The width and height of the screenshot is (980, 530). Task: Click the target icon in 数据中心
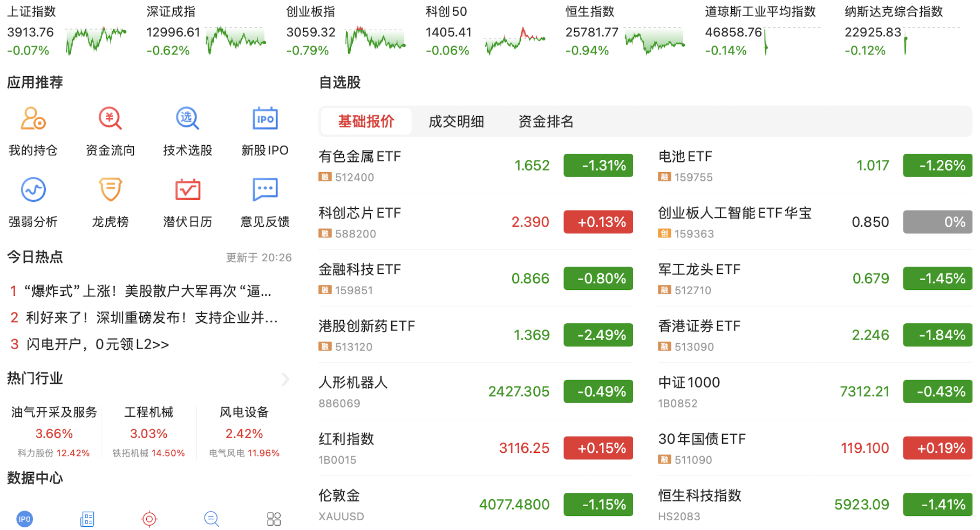(149, 519)
